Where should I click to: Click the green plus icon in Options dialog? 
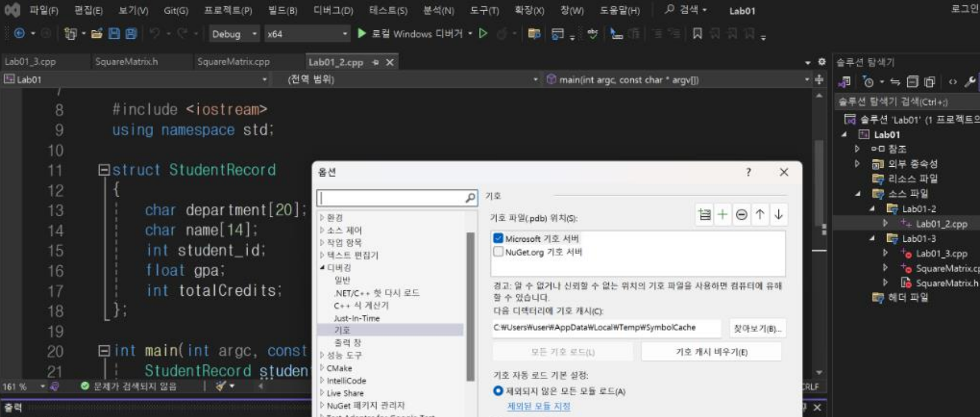click(x=723, y=215)
